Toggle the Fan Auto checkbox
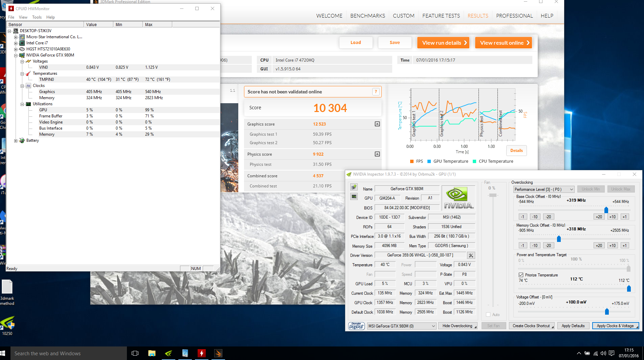The width and height of the screenshot is (644, 360). (x=488, y=315)
